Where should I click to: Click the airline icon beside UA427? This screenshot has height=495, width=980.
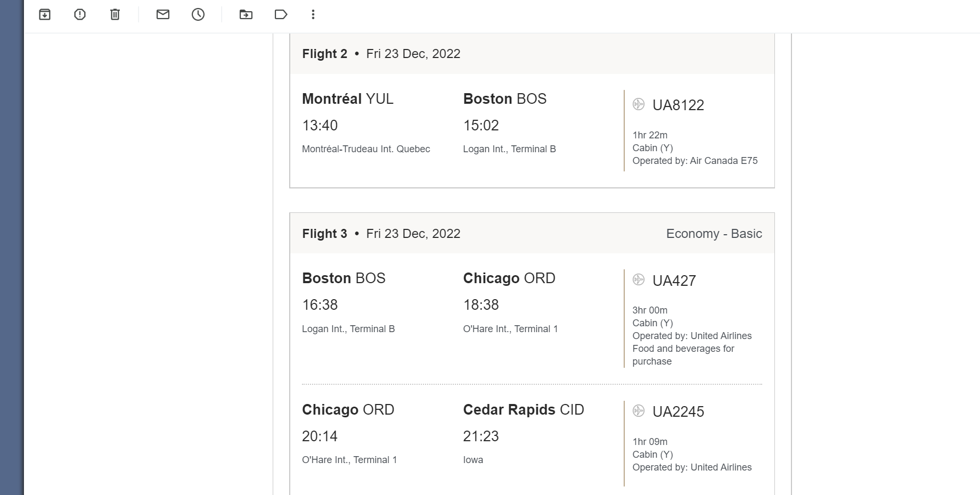[639, 279]
